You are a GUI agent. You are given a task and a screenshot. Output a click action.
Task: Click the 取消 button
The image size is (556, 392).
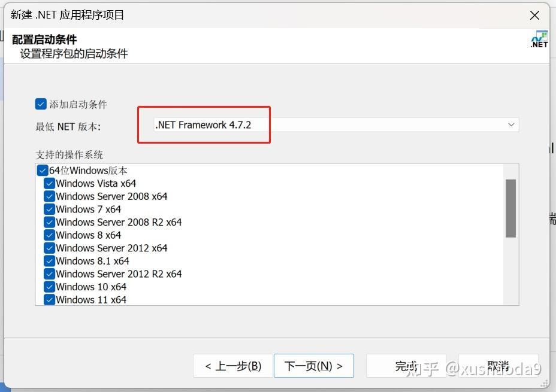498,365
